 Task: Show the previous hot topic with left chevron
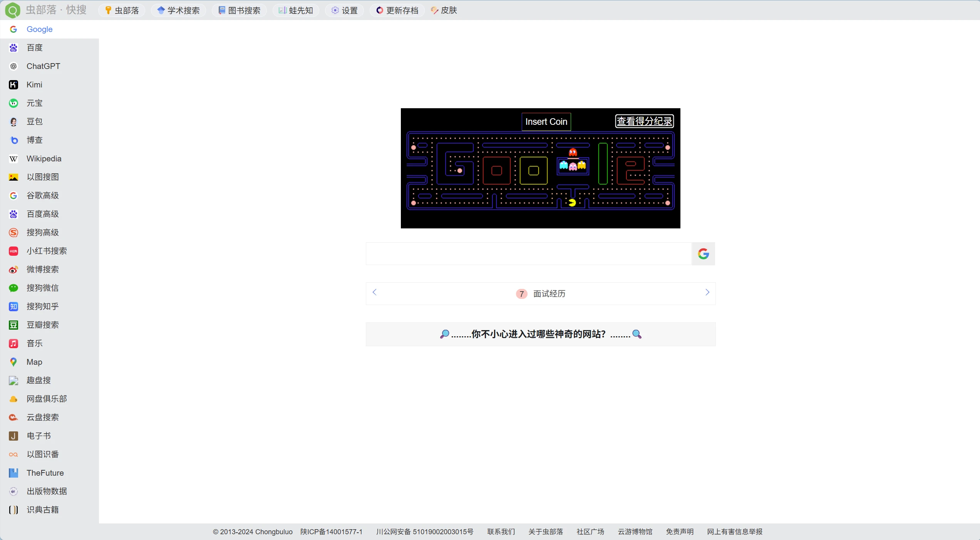tap(374, 292)
